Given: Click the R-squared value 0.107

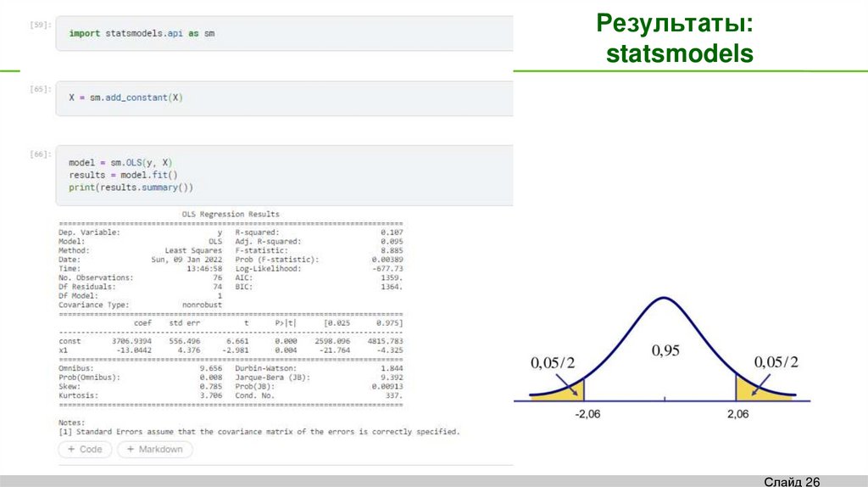Looking at the screenshot, I should click(x=392, y=232).
